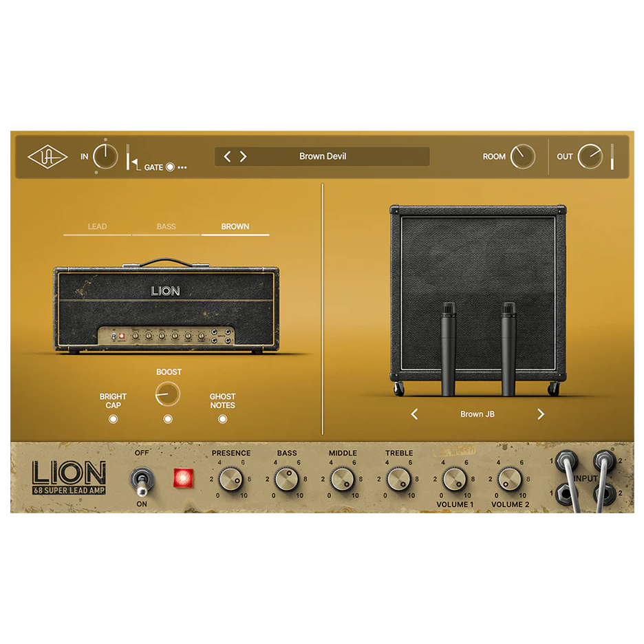Turn the amp panel BASS knob
Image resolution: width=644 pixels, height=644 pixels.
[286, 479]
